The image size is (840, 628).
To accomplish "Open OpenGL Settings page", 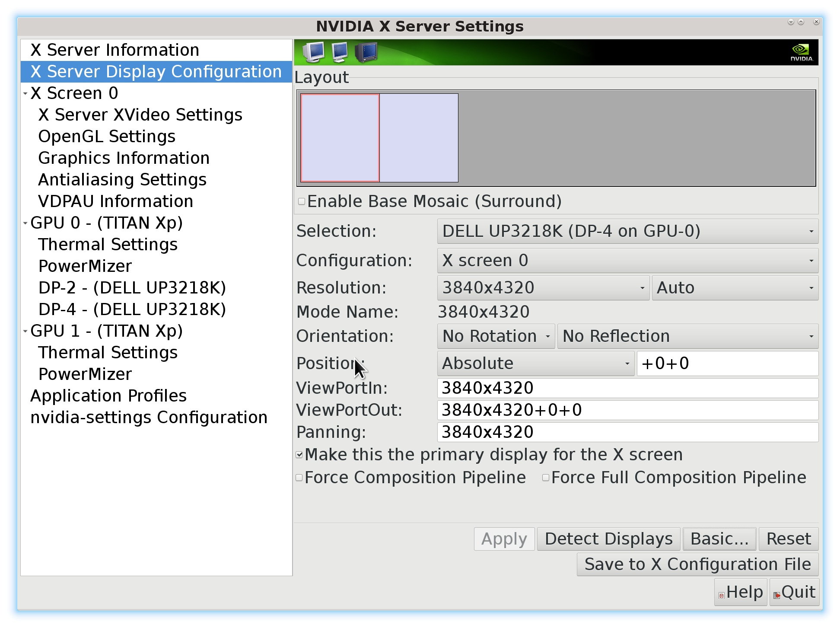I will [156, 137].
